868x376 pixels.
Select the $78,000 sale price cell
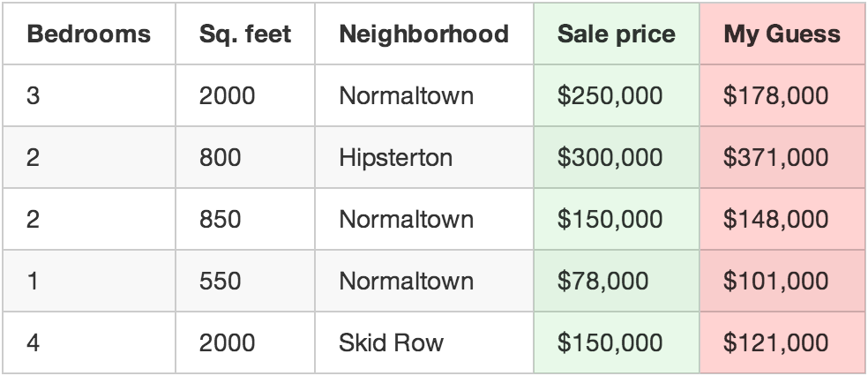602,282
